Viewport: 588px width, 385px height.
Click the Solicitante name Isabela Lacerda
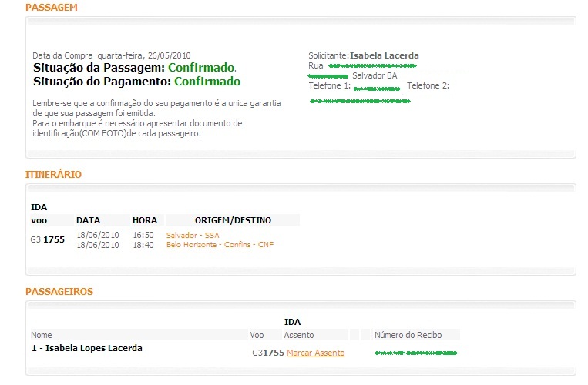tap(384, 55)
